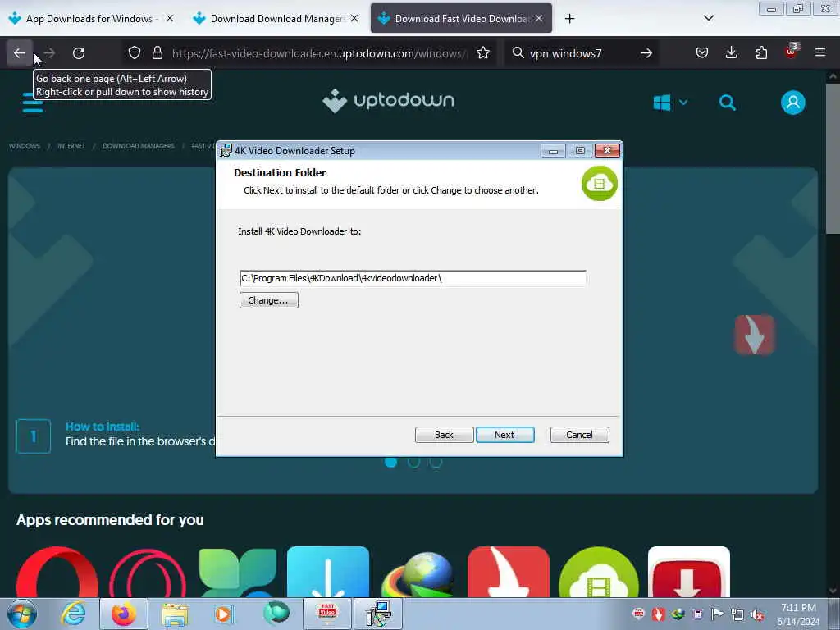
Task: Open the Opera recommended app
Action: point(57,572)
